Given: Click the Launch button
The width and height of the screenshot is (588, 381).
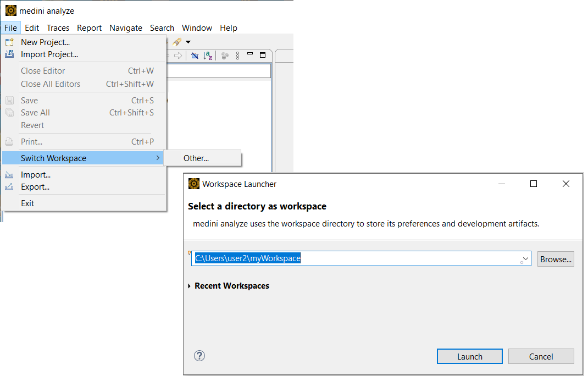Looking at the screenshot, I should [469, 357].
